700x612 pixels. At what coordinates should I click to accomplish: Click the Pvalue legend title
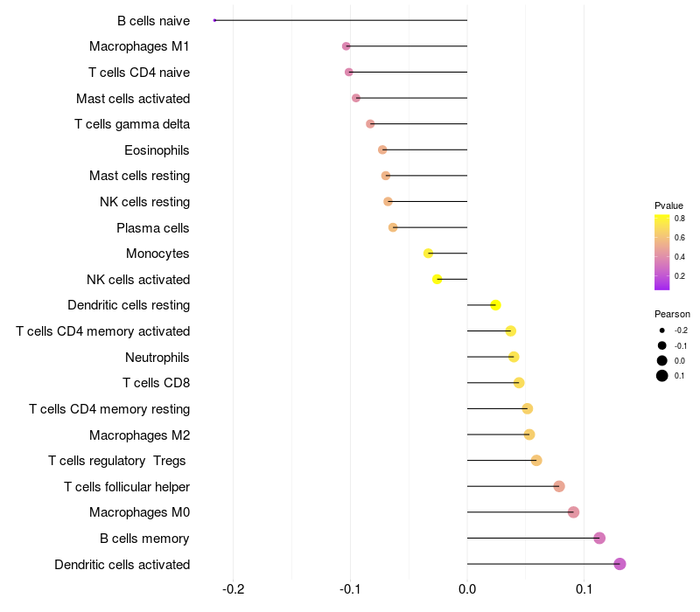pos(668,205)
